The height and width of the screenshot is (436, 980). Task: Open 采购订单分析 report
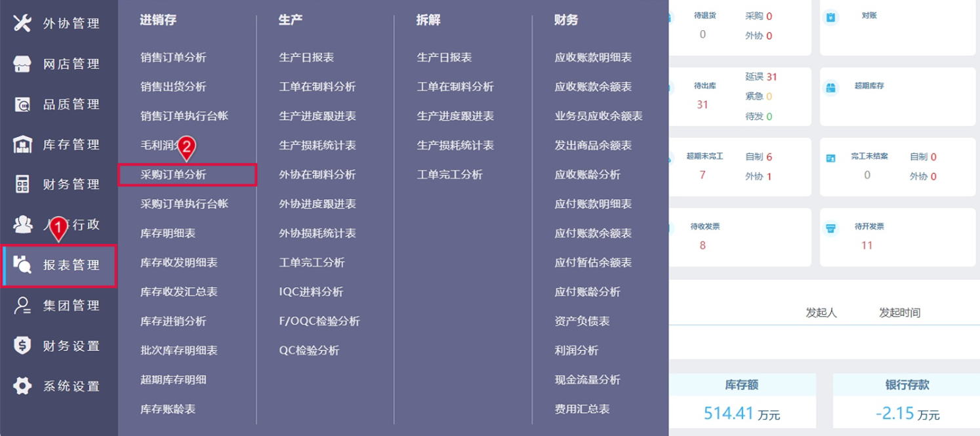[173, 174]
